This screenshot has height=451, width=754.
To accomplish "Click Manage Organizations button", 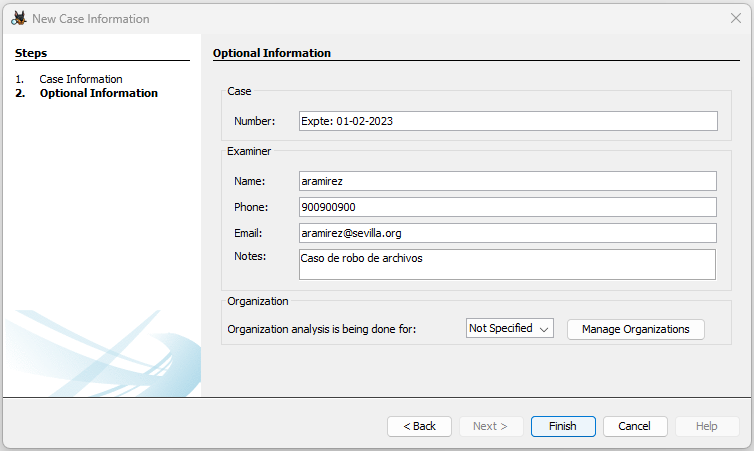I will 636,329.
